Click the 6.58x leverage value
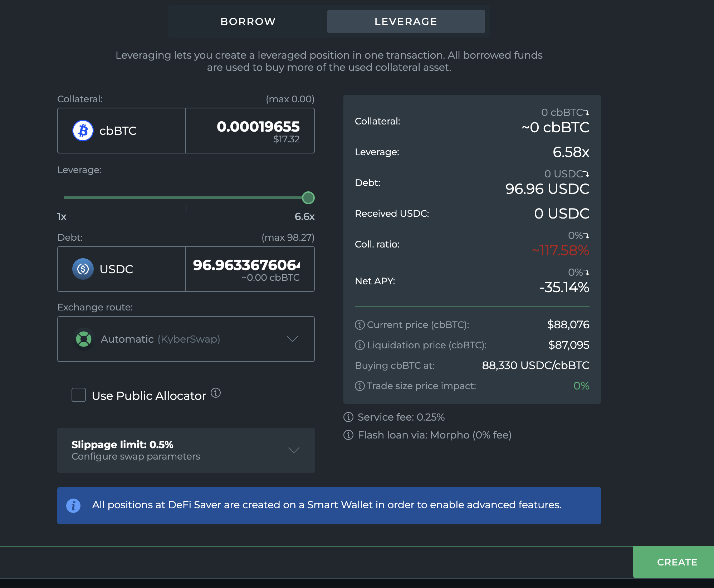The height and width of the screenshot is (588, 714). [x=571, y=152]
